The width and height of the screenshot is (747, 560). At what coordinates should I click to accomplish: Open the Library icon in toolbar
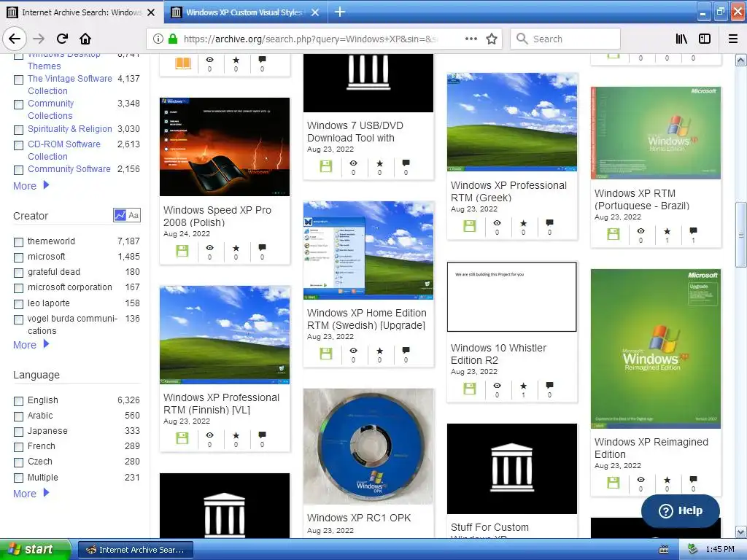[681, 39]
